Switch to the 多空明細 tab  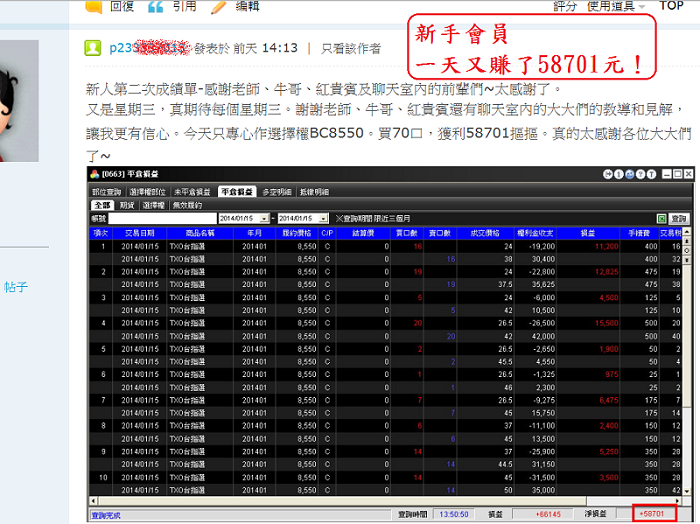(x=277, y=192)
